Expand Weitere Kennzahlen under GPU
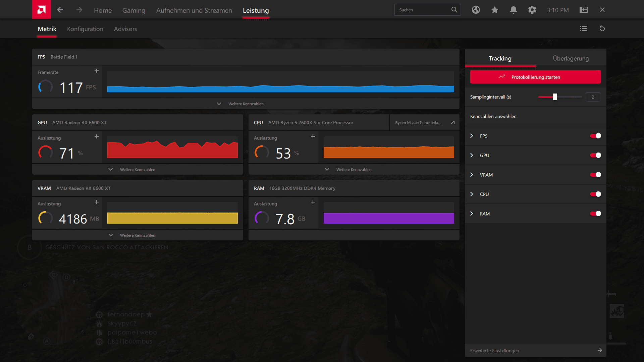Viewport: 644px width, 362px height. tap(138, 169)
